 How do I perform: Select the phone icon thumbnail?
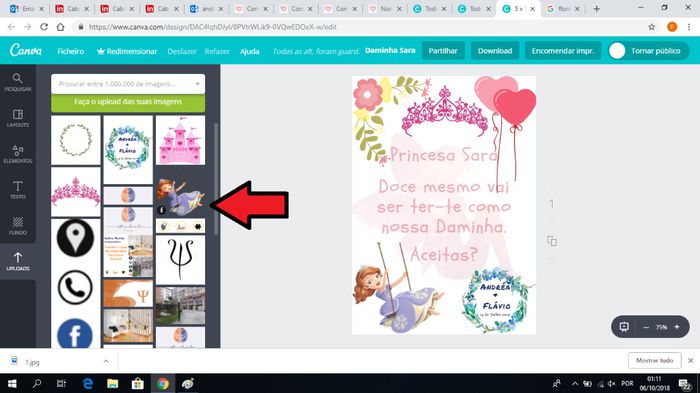(75, 287)
